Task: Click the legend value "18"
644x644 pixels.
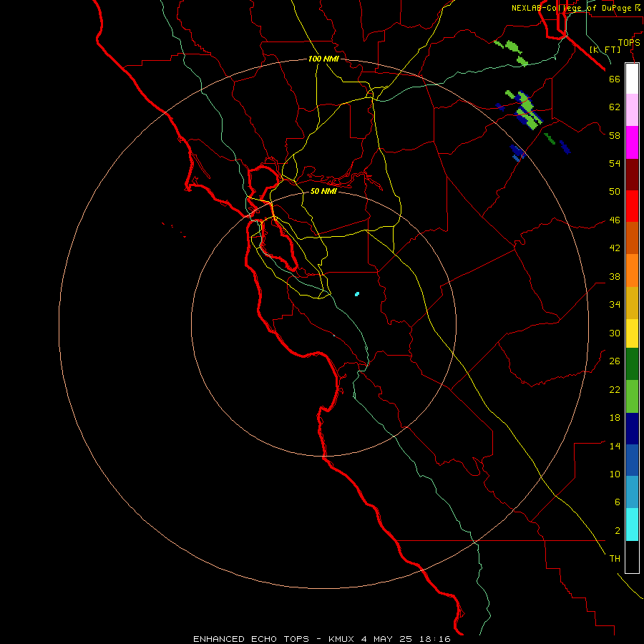Action: tap(615, 418)
